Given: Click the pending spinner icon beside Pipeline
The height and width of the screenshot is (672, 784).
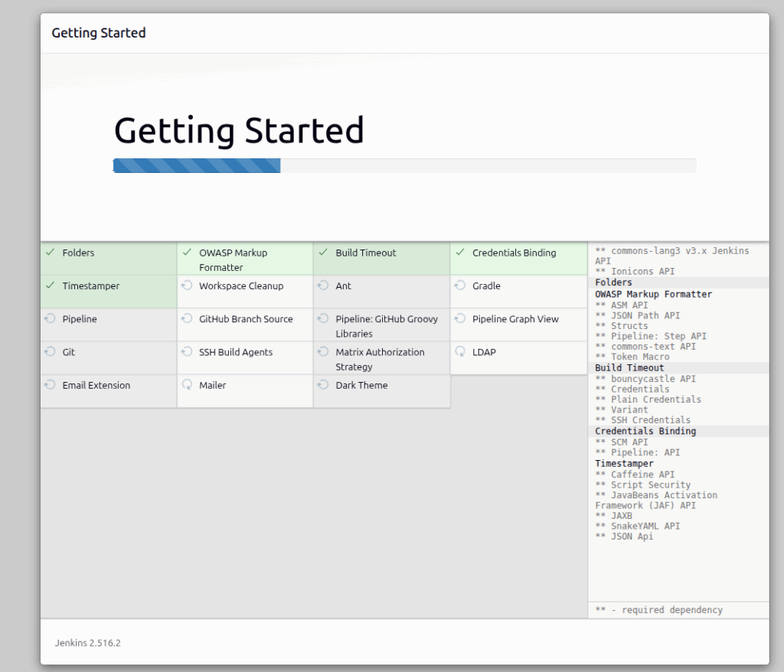Looking at the screenshot, I should pyautogui.click(x=48, y=319).
